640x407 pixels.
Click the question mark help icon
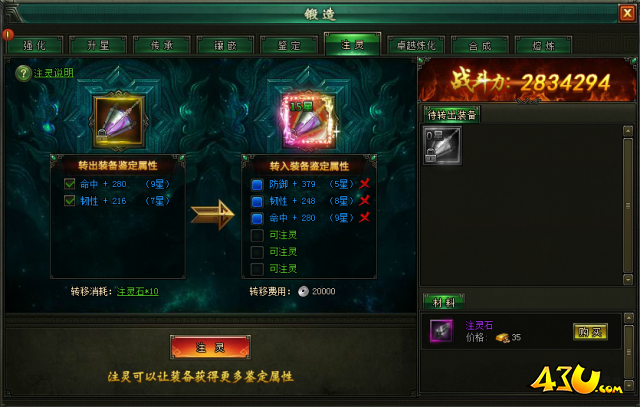pyautogui.click(x=23, y=73)
